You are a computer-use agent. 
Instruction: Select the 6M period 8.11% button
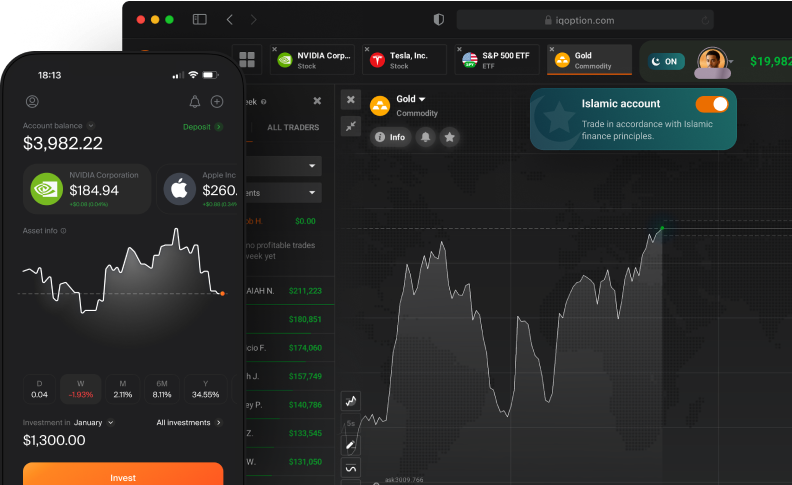coord(162,389)
